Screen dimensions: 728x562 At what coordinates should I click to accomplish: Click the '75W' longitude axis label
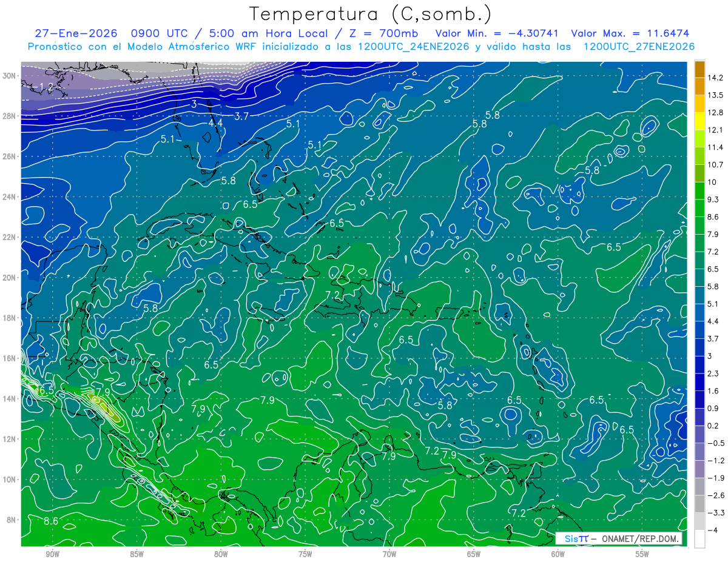(305, 554)
